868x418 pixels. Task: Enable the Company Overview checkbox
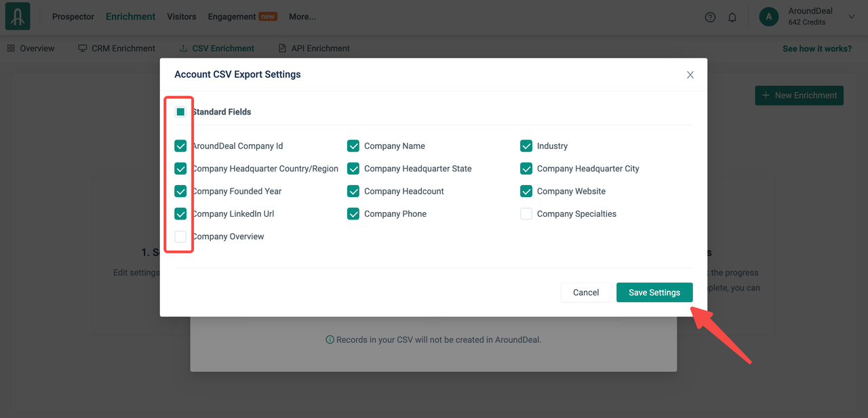click(180, 236)
